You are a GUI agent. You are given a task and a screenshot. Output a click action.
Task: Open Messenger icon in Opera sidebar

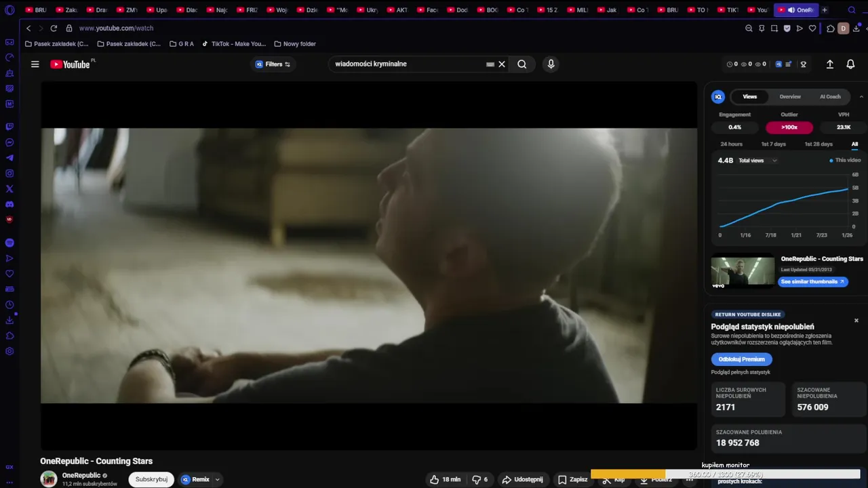click(9, 142)
